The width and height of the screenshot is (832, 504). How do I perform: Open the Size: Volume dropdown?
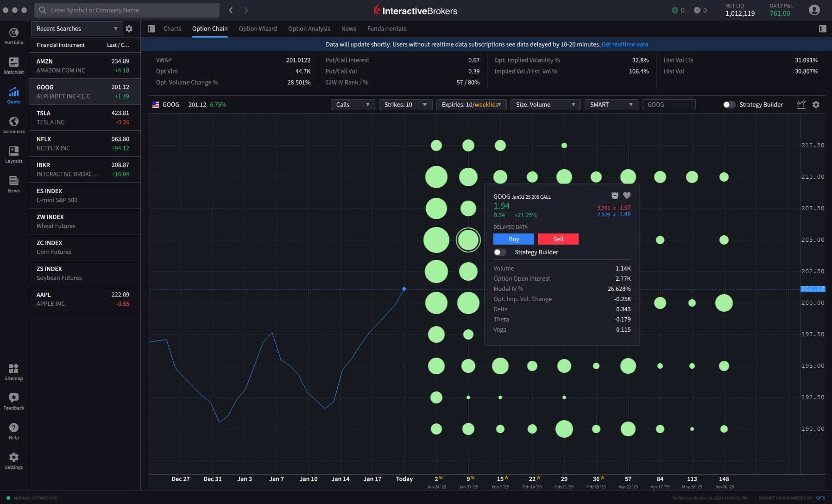click(545, 104)
